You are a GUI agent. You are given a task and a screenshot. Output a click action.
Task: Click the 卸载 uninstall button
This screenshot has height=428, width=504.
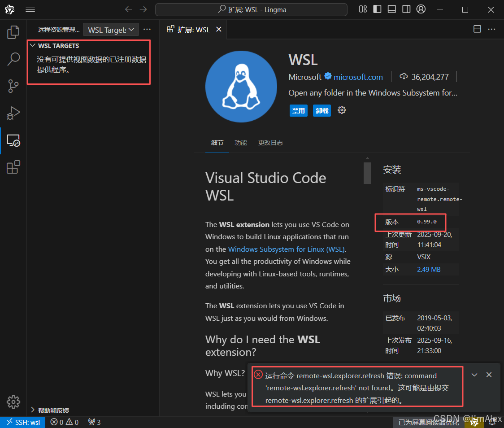pos(322,111)
